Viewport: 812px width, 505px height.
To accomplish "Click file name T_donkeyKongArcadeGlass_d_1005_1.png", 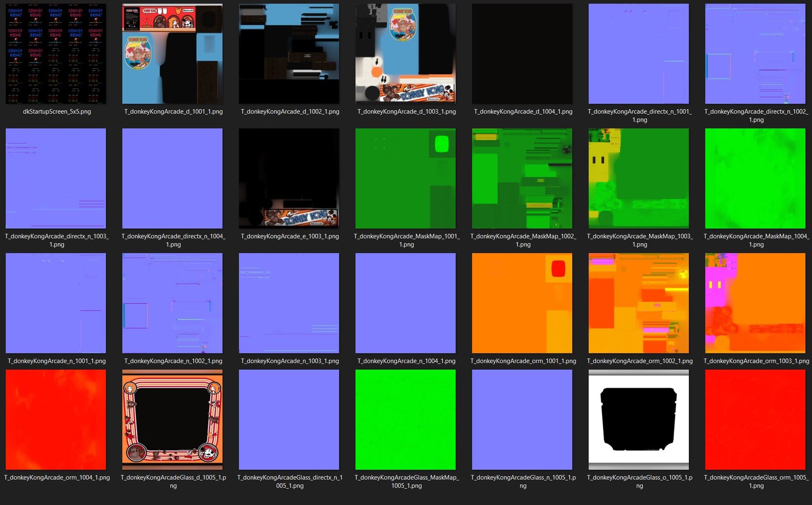I will pyautogui.click(x=173, y=482).
